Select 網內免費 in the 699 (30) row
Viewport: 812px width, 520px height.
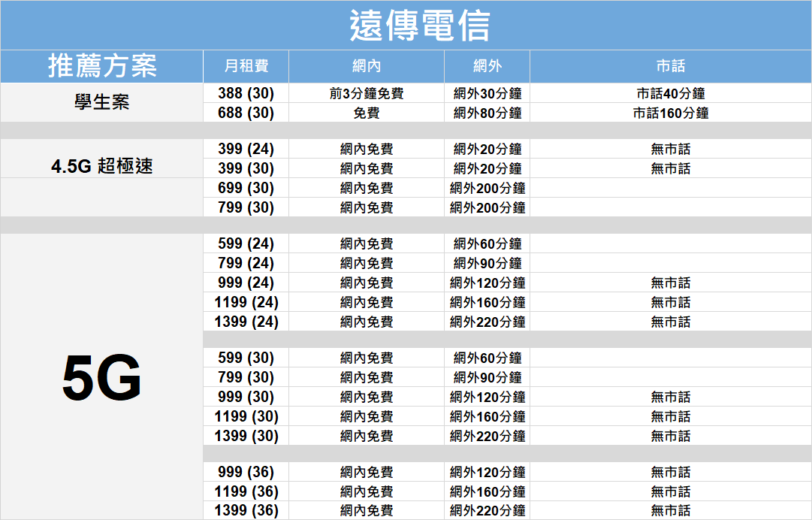pos(367,188)
